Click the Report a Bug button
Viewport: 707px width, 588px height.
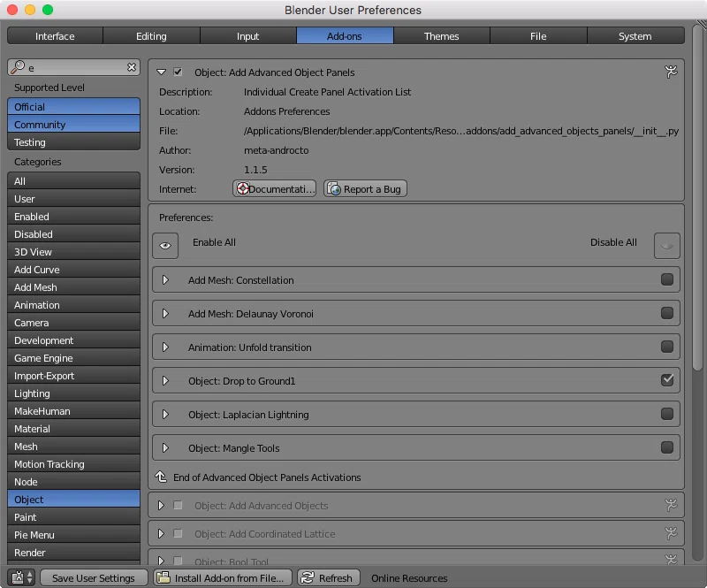(x=365, y=188)
